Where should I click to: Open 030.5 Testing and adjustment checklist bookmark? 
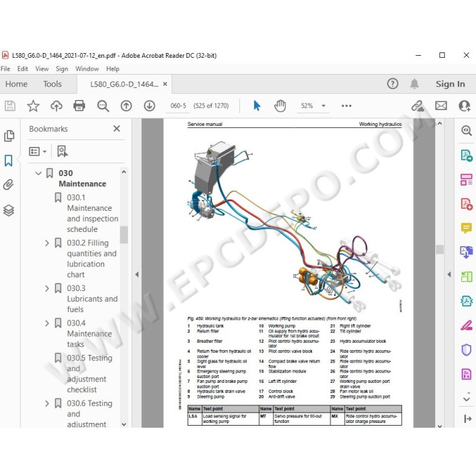[x=89, y=374]
